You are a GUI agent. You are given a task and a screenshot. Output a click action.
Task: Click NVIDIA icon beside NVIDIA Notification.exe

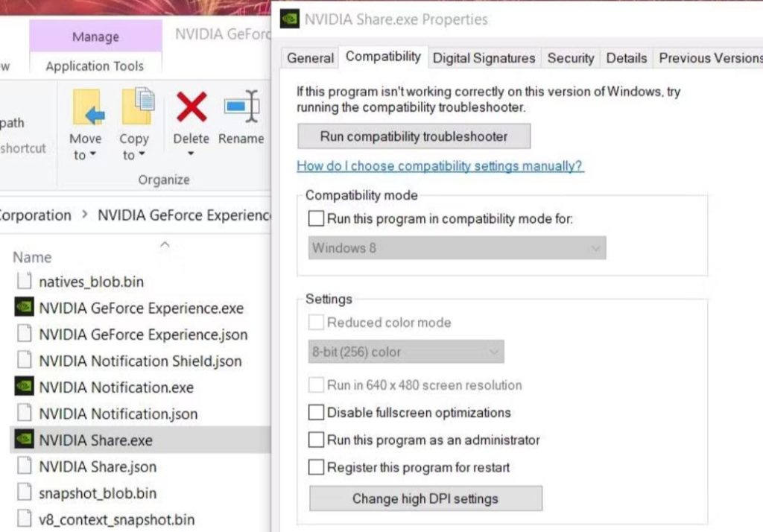pos(24,387)
